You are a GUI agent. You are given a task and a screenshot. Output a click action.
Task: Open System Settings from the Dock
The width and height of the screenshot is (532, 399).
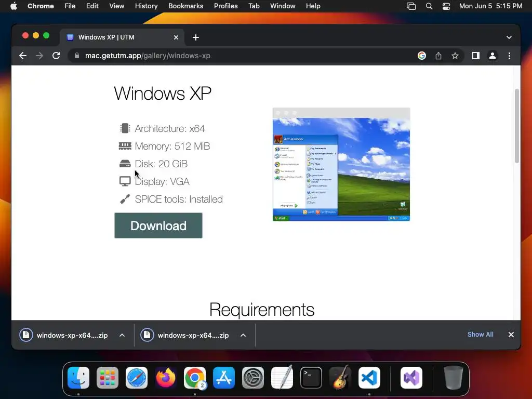pos(253,378)
